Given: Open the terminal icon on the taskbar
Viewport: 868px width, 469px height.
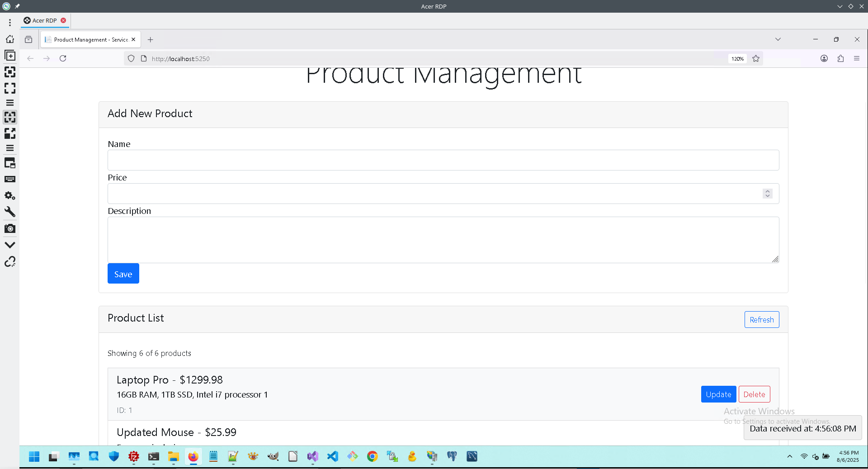Looking at the screenshot, I should pyautogui.click(x=154, y=456).
